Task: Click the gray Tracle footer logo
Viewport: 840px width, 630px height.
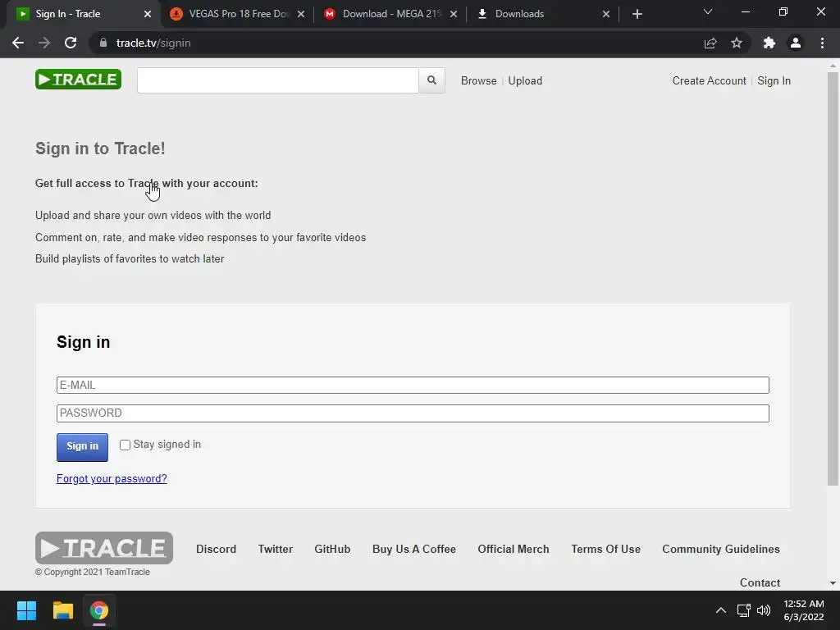Action: [104, 547]
